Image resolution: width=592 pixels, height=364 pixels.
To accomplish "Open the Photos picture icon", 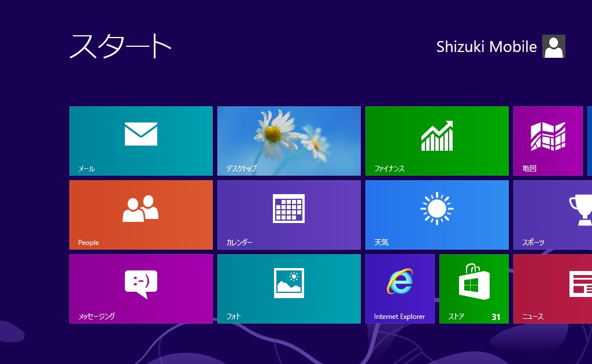I will pos(289,283).
